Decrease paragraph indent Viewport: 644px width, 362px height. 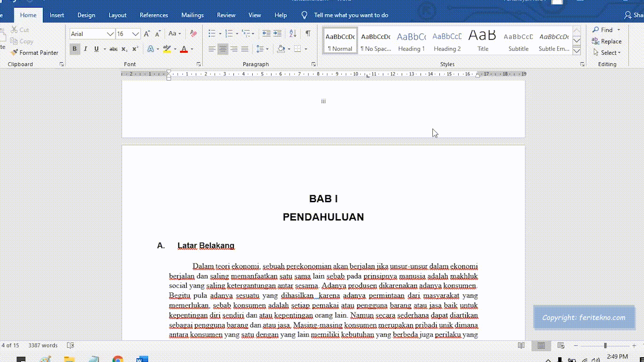pyautogui.click(x=266, y=34)
